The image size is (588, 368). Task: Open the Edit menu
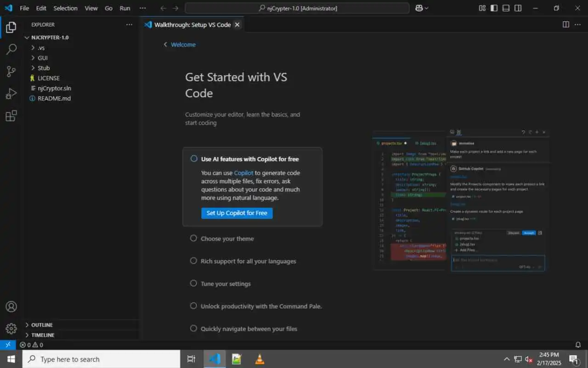41,8
